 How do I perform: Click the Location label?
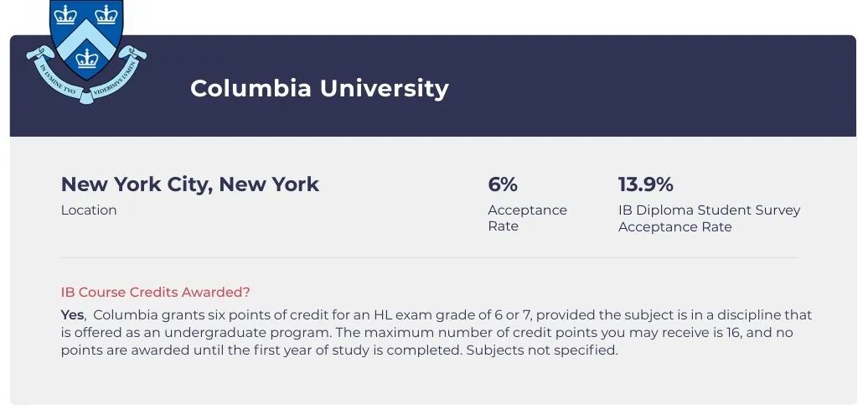89,210
